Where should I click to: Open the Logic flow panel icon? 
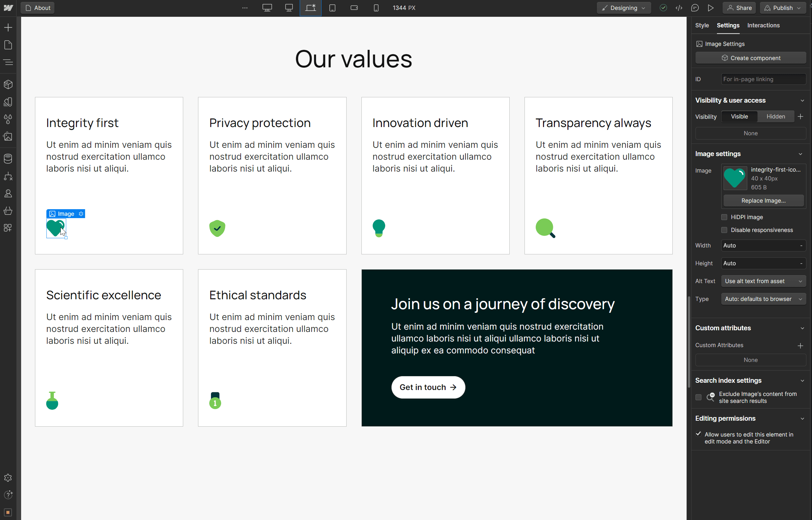point(8,176)
